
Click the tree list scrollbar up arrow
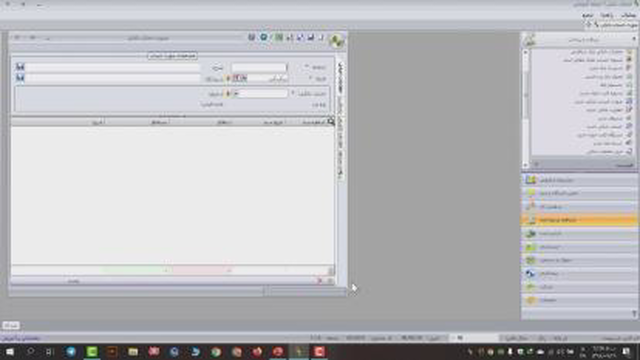pyautogui.click(x=526, y=53)
